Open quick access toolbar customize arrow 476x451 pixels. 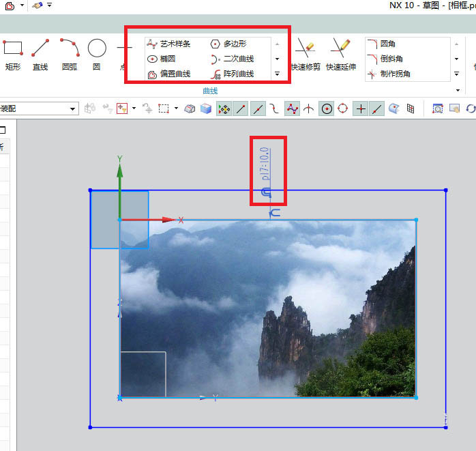pyautogui.click(x=50, y=5)
